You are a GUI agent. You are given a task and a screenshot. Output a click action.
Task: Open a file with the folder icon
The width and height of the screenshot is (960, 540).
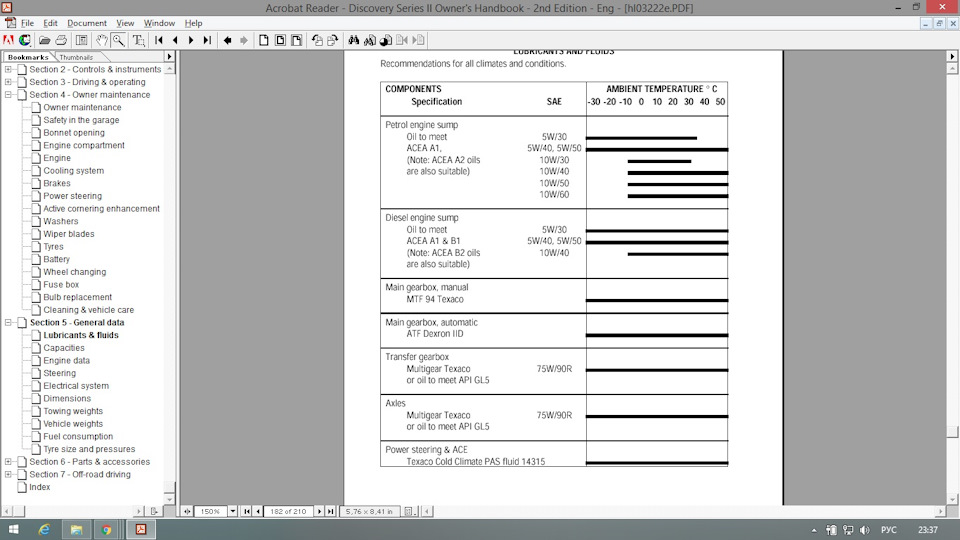coord(44,40)
